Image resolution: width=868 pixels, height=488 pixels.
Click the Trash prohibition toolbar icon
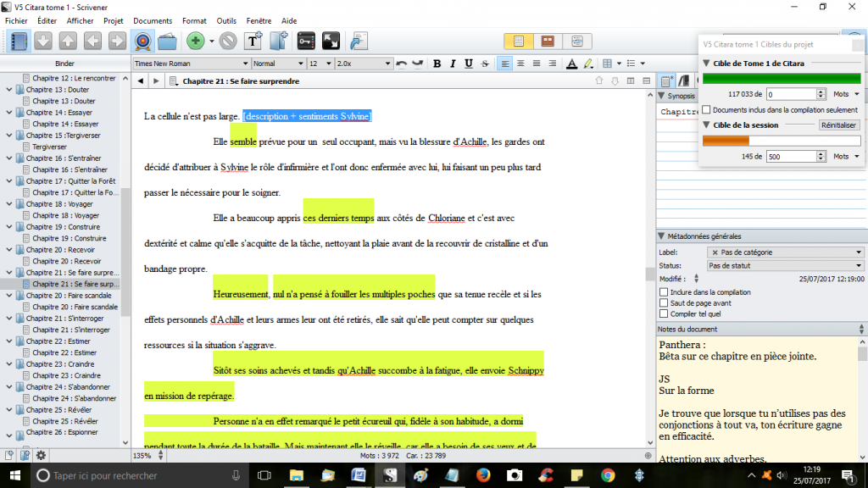tap(227, 41)
